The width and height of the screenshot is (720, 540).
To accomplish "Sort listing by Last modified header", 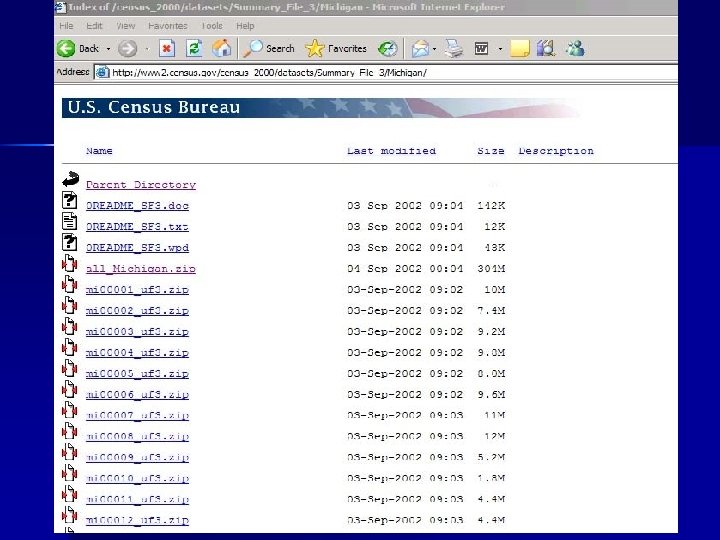I will click(391, 151).
